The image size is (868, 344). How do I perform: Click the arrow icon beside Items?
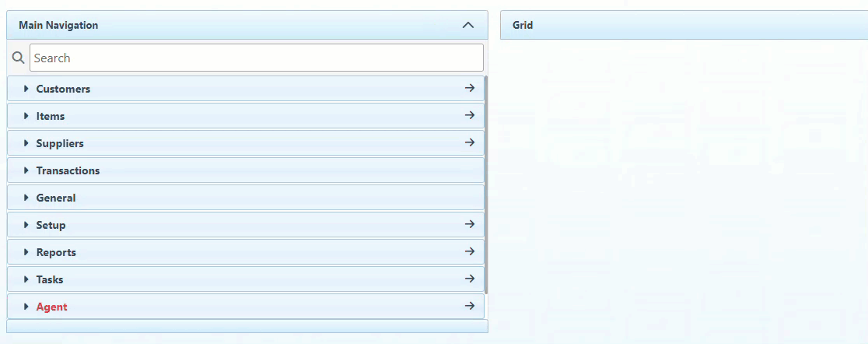pos(469,116)
